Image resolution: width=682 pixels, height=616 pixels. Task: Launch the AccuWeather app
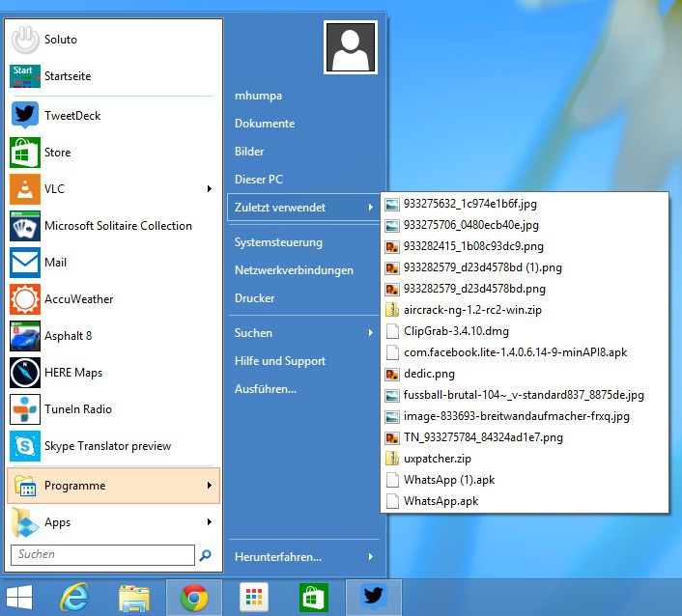[78, 299]
